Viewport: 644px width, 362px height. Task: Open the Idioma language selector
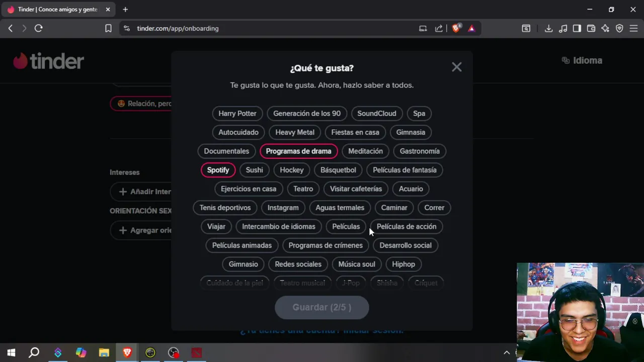coord(582,60)
